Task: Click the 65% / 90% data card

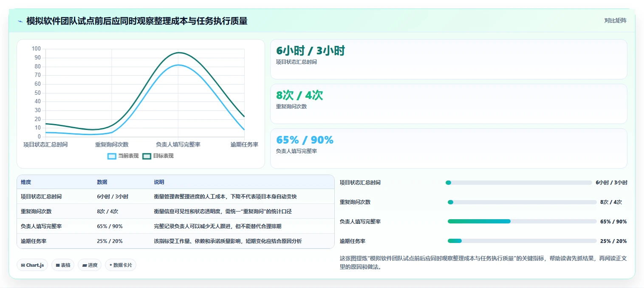Action: click(449, 149)
